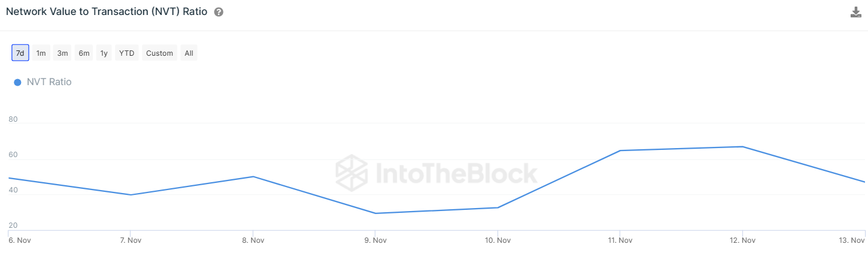
Task: Choose the YTD time range
Action: [126, 53]
